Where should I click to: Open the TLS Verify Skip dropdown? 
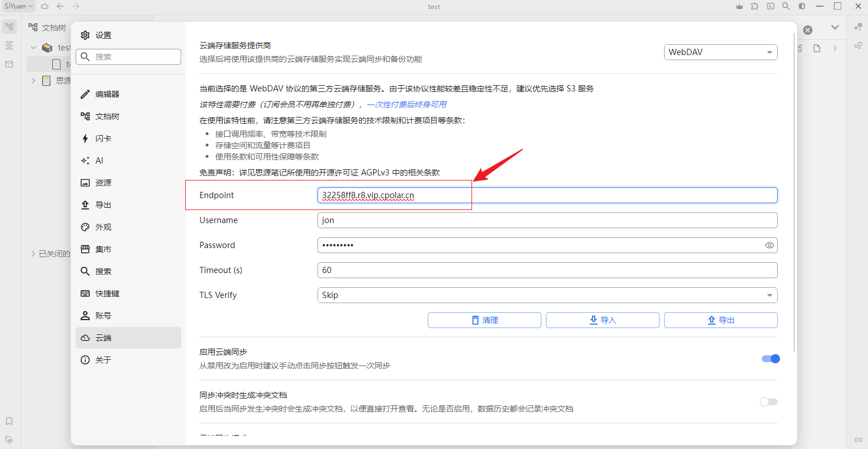(x=547, y=295)
